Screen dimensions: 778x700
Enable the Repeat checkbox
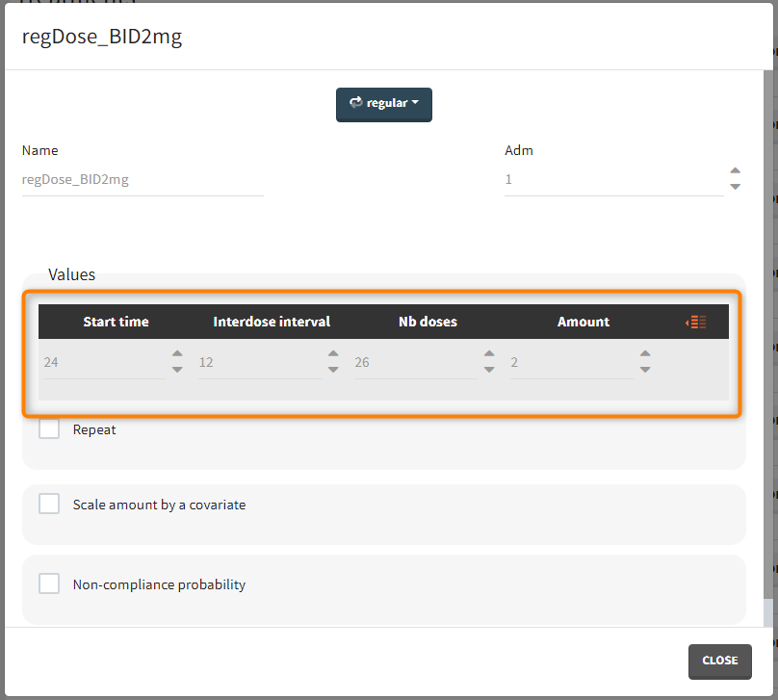pos(49,429)
